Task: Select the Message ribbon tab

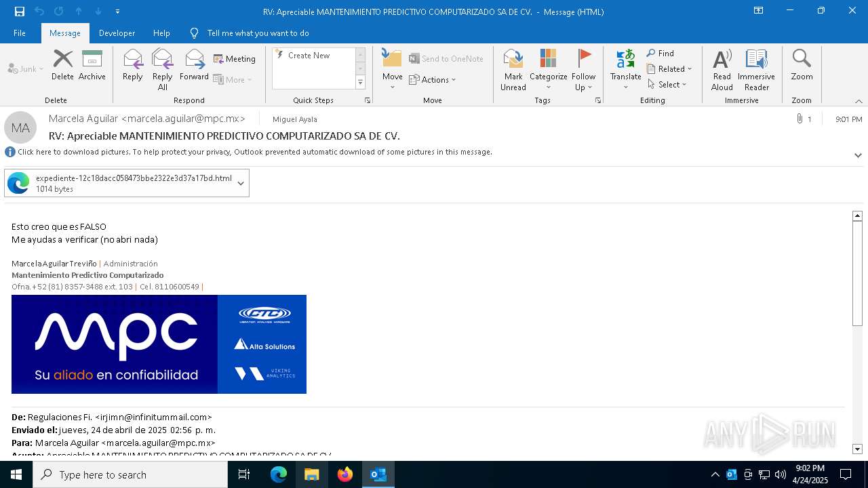Action: (65, 33)
